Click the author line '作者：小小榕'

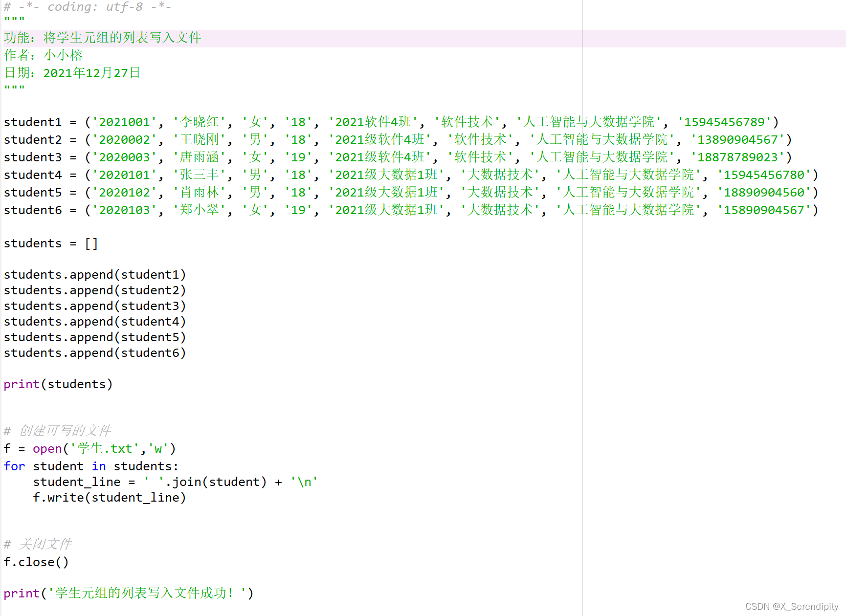pos(43,55)
